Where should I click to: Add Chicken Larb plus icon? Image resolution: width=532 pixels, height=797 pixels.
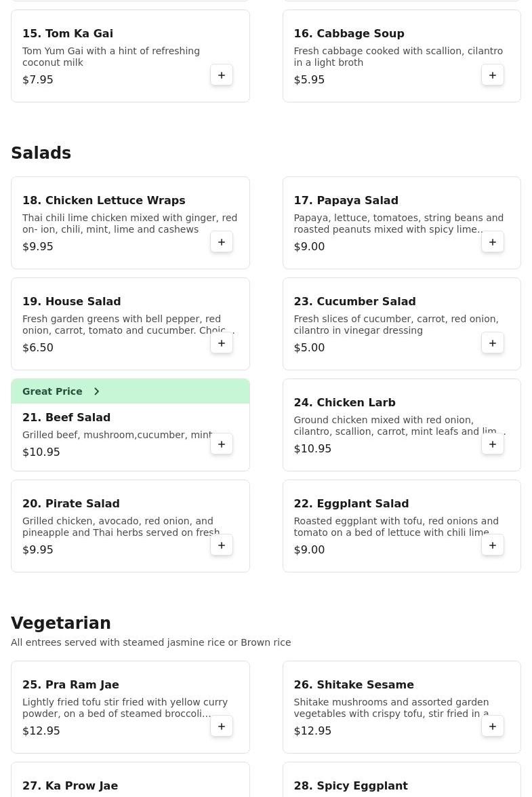[493, 444]
